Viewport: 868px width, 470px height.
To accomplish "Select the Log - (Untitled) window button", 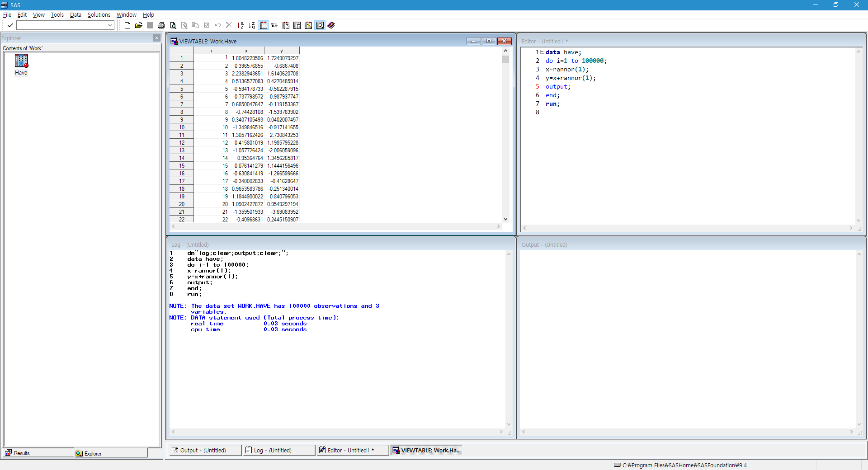I will click(x=278, y=450).
